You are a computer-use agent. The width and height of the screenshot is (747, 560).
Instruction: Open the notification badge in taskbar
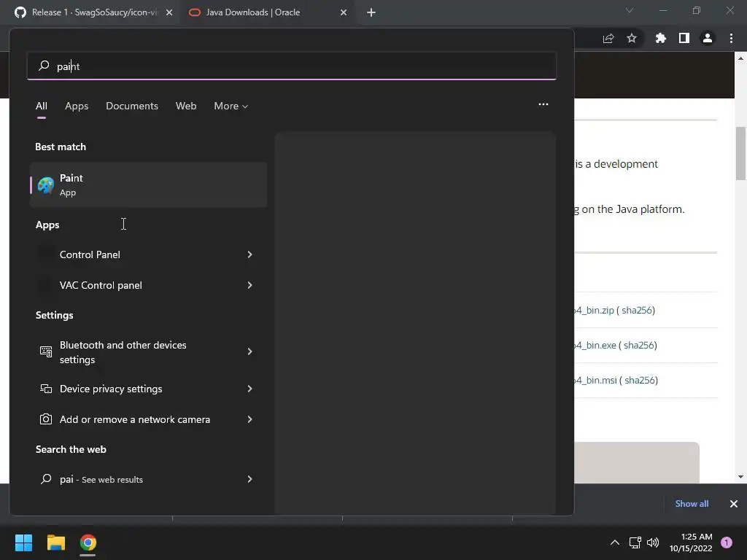[726, 542]
